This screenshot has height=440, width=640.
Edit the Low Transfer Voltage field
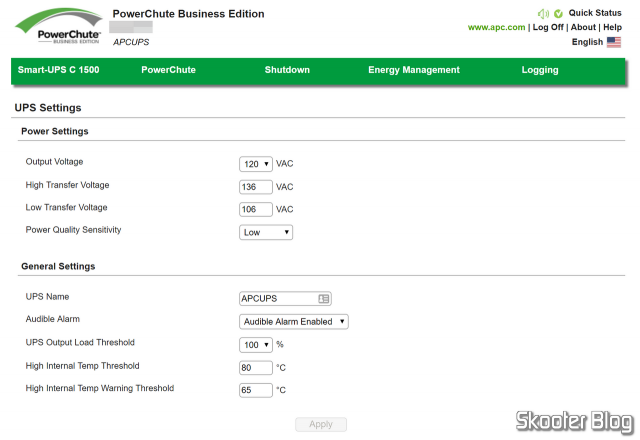pos(256,209)
